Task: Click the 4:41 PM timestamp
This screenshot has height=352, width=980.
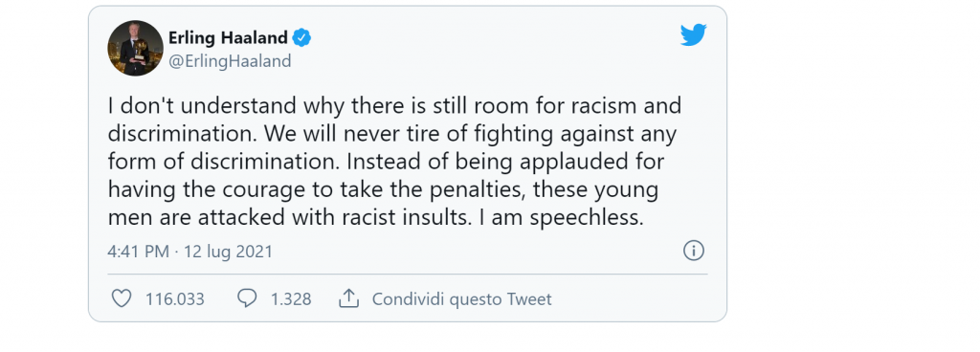Action: [138, 252]
